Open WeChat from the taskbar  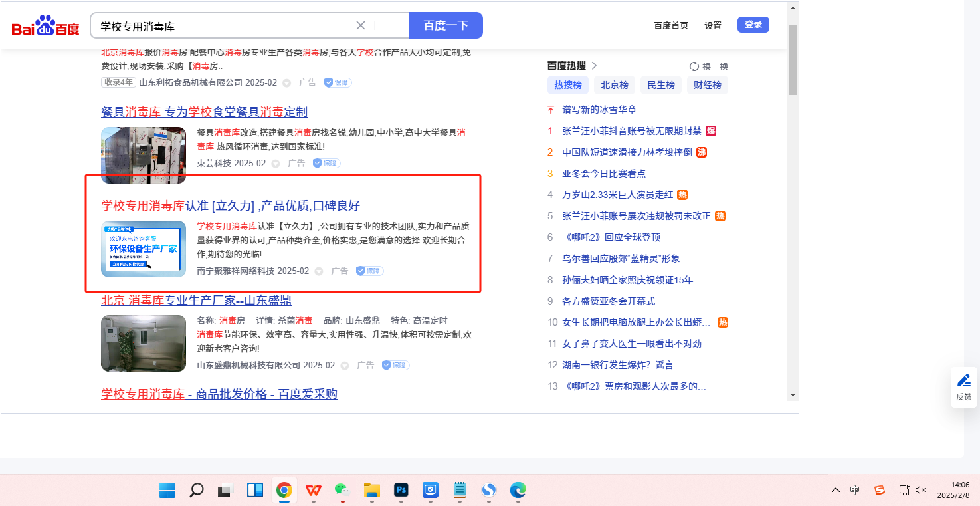tap(342, 491)
